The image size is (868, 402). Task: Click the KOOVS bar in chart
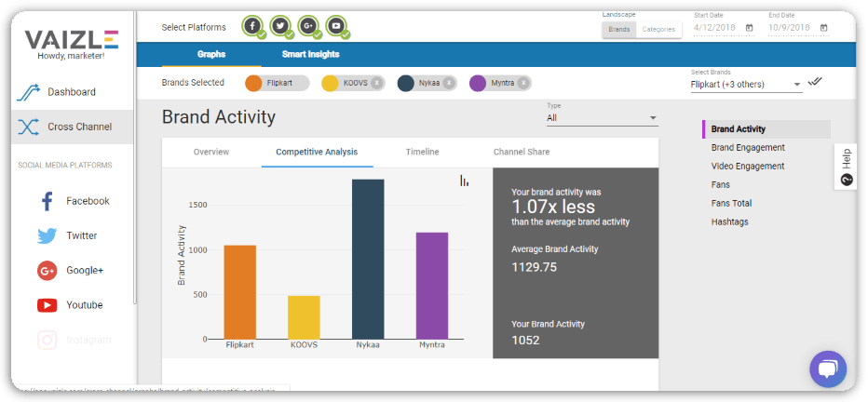coord(304,317)
